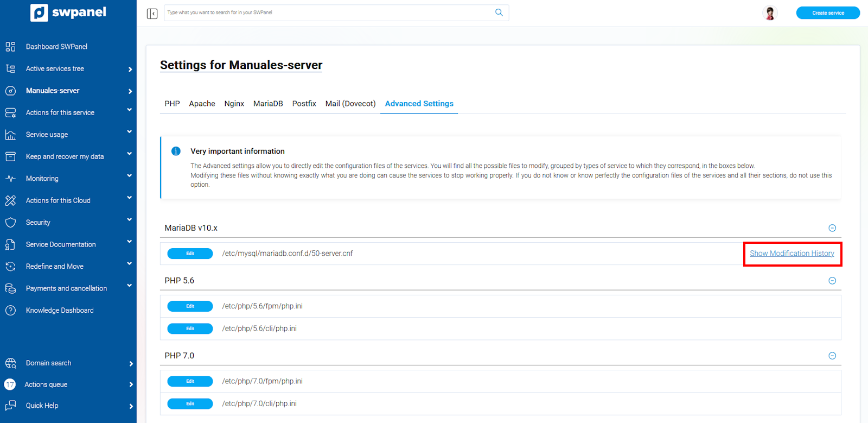
Task: Collapse the PHP 7.0 section
Action: [x=832, y=356]
